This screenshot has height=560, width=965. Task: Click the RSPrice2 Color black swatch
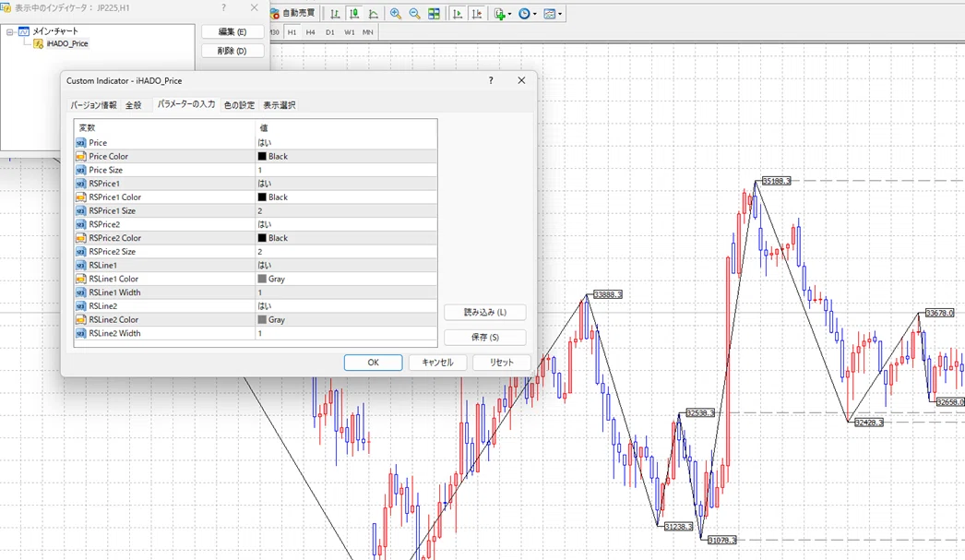pyautogui.click(x=262, y=237)
